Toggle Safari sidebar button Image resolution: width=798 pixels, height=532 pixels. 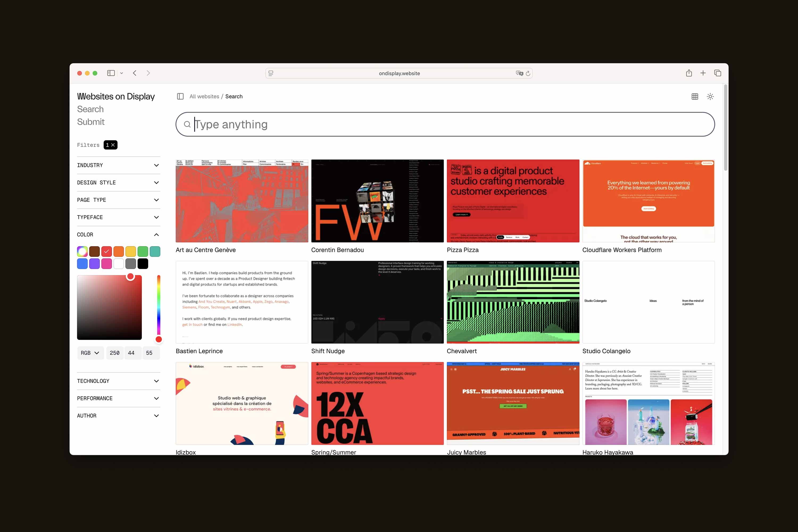[111, 73]
